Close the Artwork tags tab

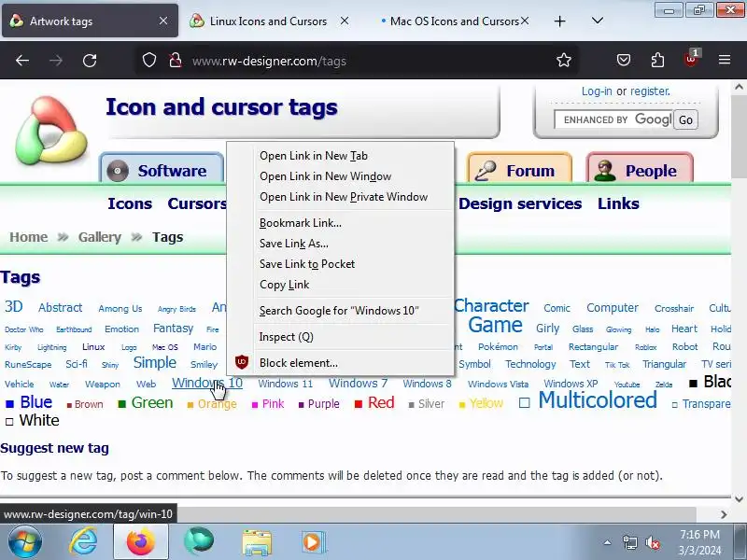(163, 21)
